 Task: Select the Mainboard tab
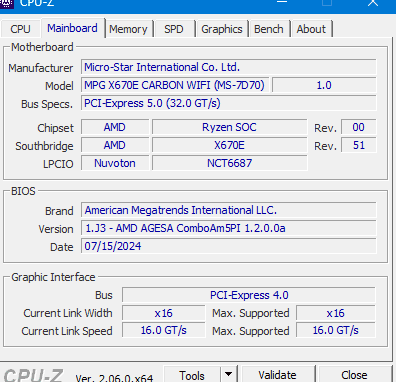point(72,28)
